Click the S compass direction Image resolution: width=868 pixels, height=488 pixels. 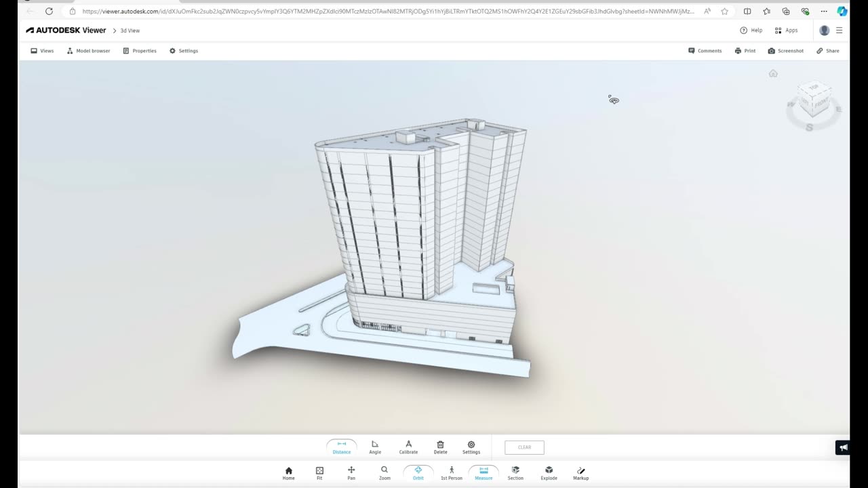coord(809,127)
